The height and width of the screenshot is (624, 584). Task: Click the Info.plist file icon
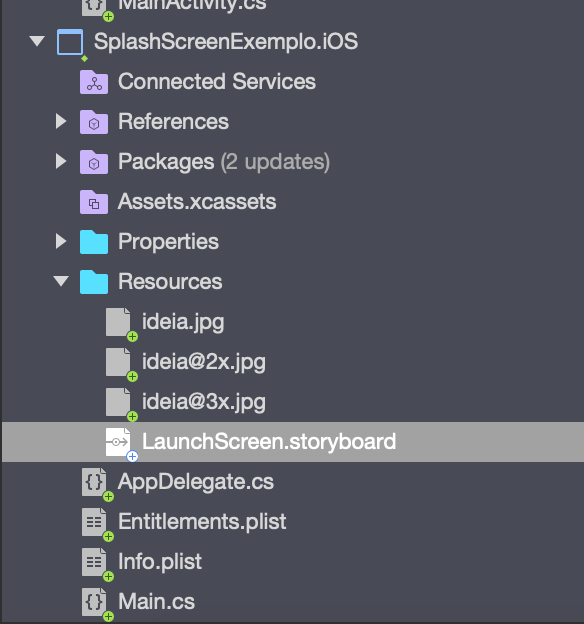pyautogui.click(x=94, y=562)
